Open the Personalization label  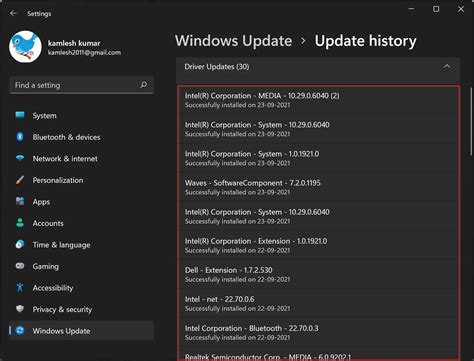pos(58,180)
